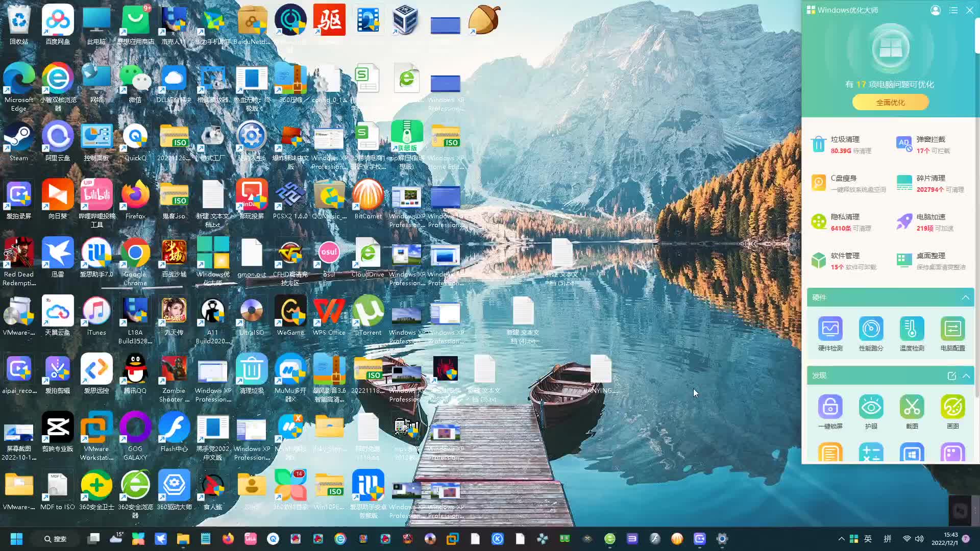Open the user account icon in optimizer title bar

click(x=936, y=10)
